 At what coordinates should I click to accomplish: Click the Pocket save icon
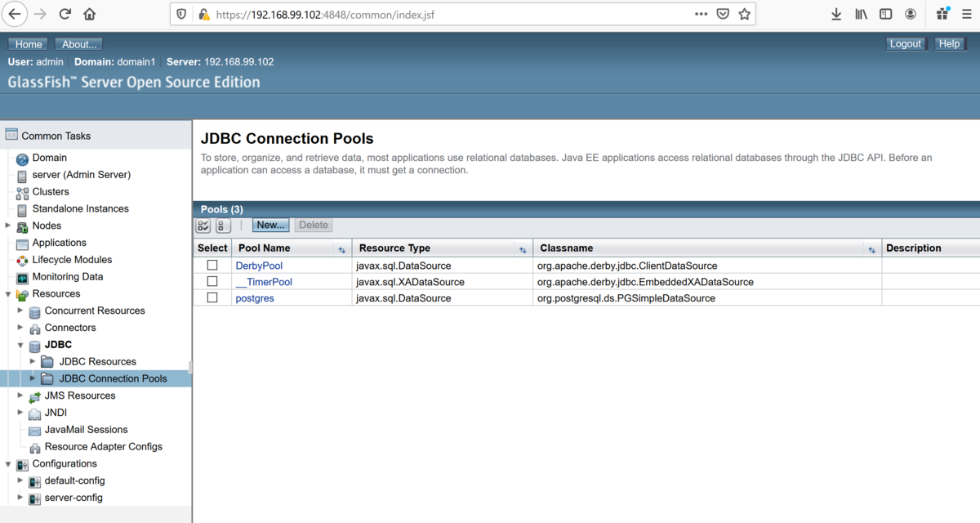723,15
